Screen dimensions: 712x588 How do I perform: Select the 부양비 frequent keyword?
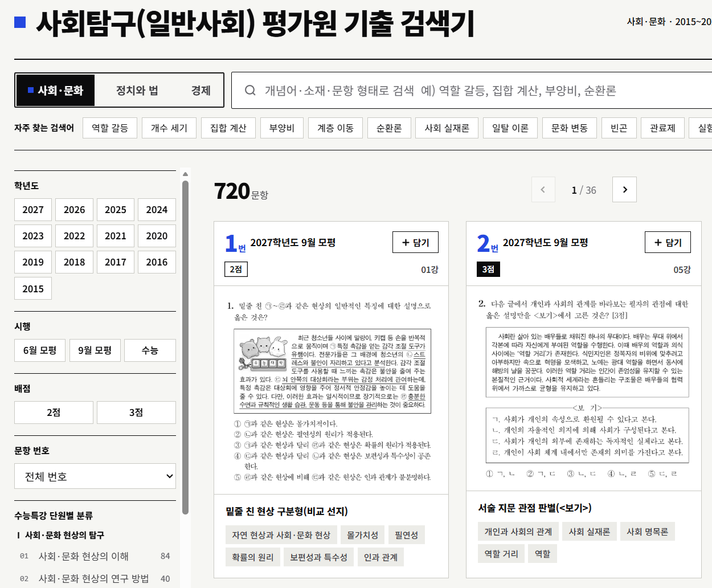pyautogui.click(x=282, y=128)
